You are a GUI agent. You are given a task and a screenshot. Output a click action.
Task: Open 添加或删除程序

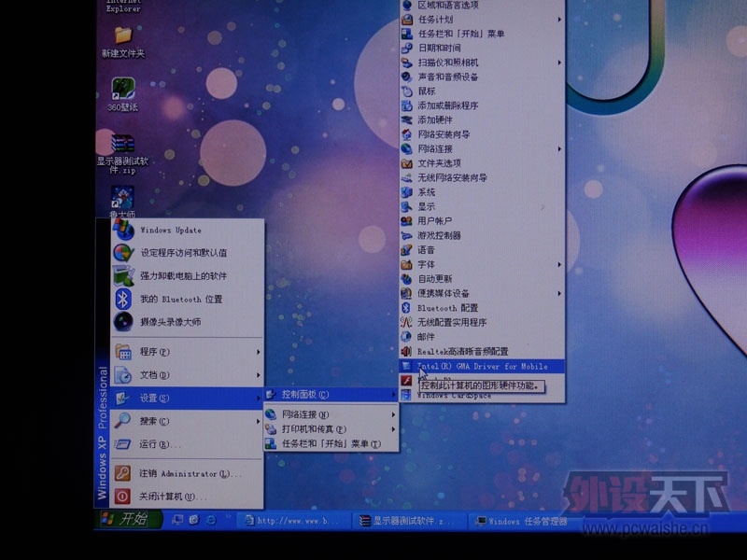pyautogui.click(x=482, y=105)
